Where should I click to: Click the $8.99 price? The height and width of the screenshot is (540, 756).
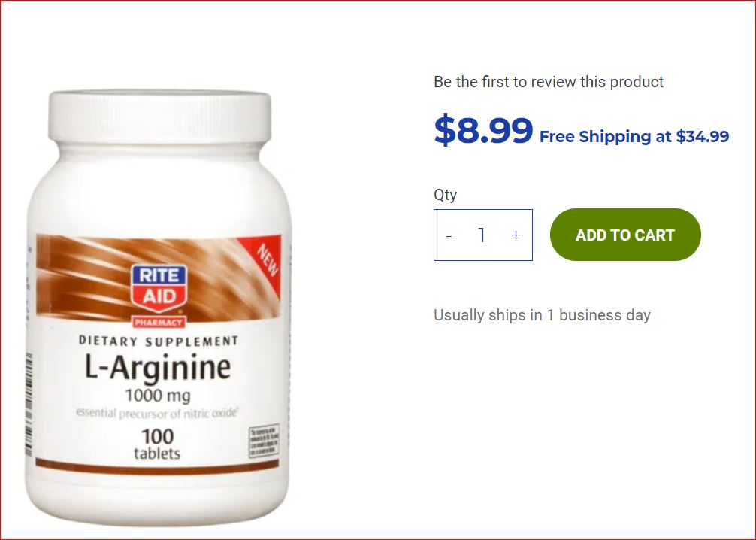tap(484, 130)
